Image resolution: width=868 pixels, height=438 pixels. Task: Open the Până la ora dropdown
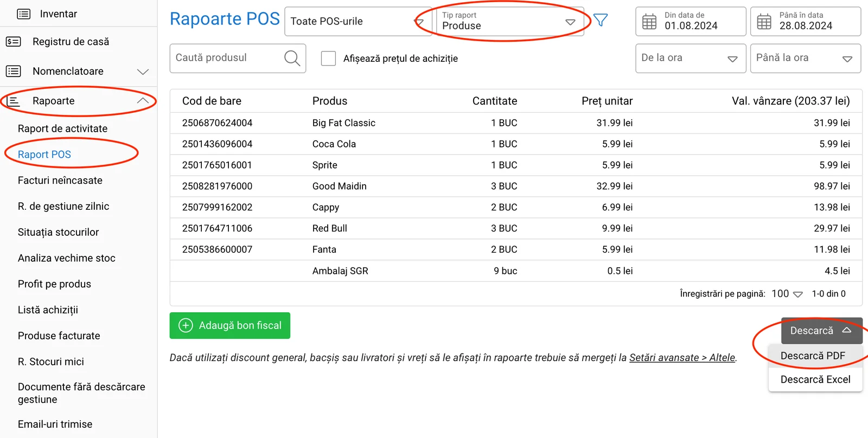pyautogui.click(x=806, y=59)
